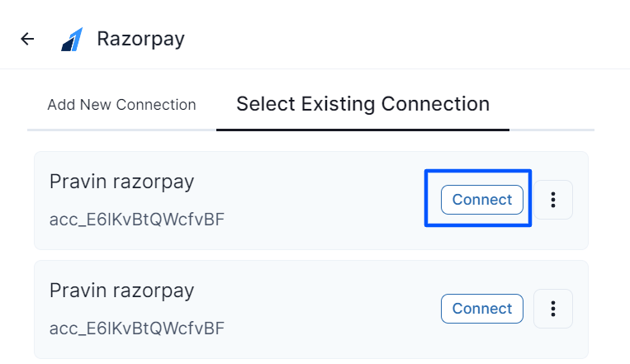Click the underline beneath the active tab
The image size is (630, 364).
point(362,130)
